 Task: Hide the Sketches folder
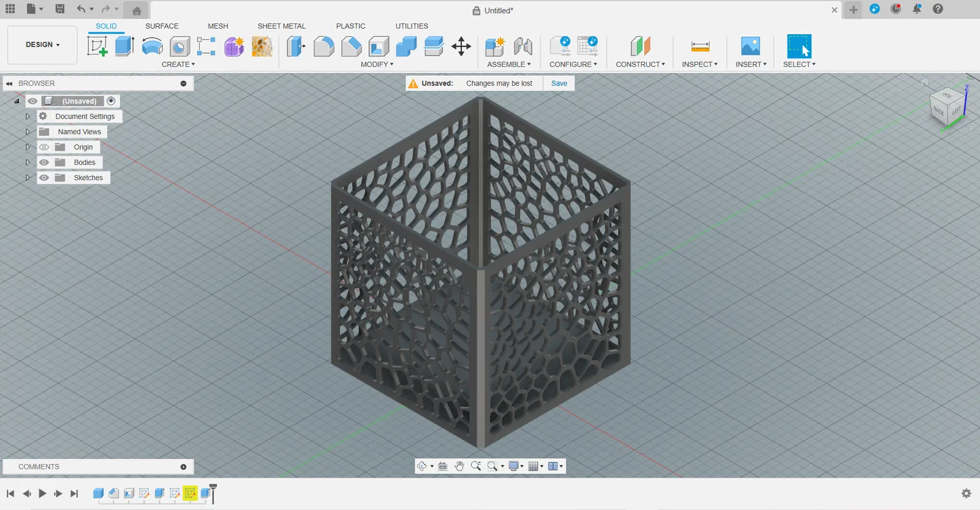pyautogui.click(x=44, y=178)
